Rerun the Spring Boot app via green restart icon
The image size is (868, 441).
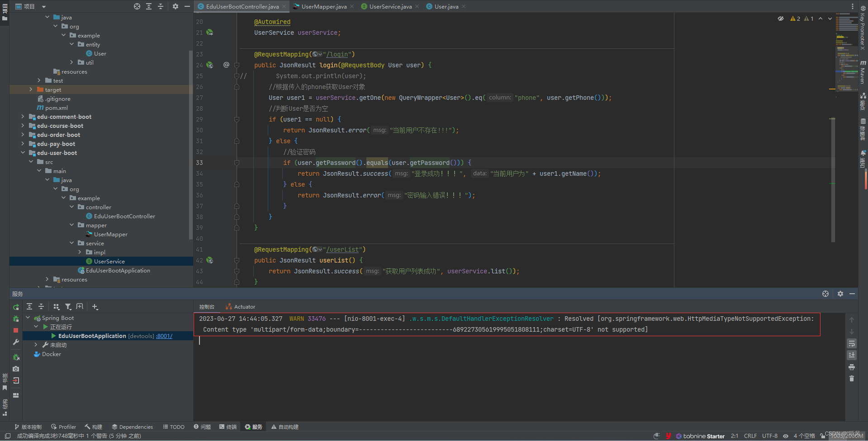click(16, 307)
